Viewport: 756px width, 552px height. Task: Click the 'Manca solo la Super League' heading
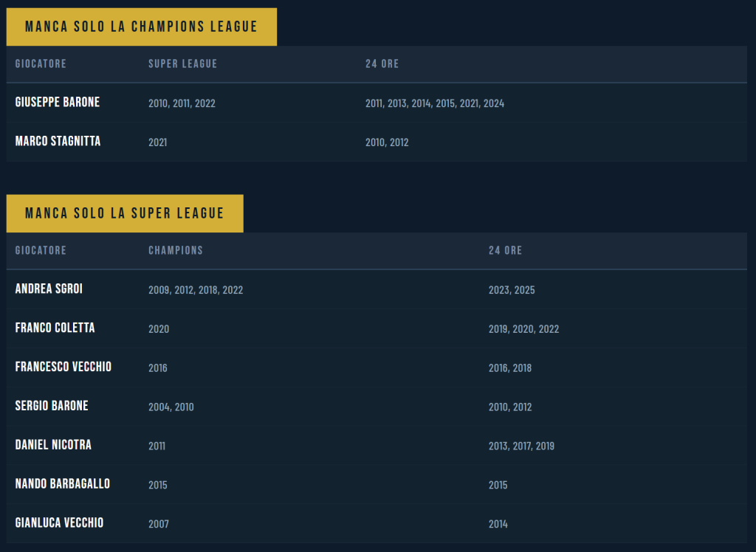pos(124,214)
